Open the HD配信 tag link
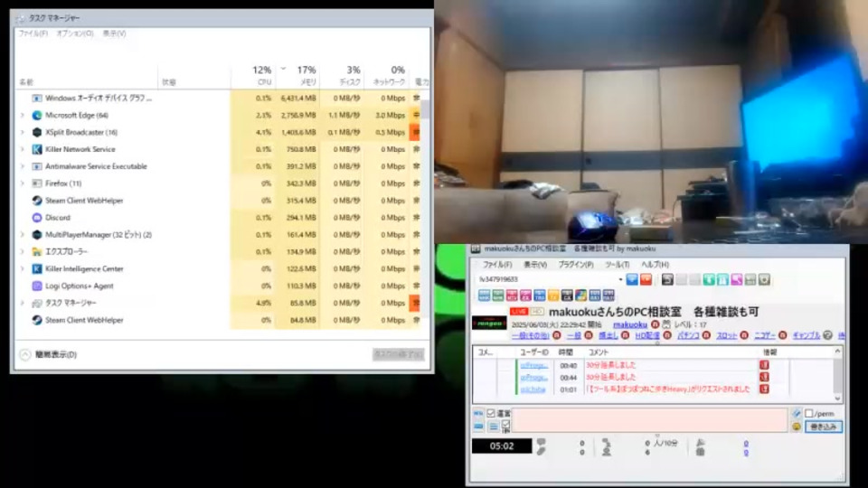Viewport: 868px width, 488px height. [647, 336]
